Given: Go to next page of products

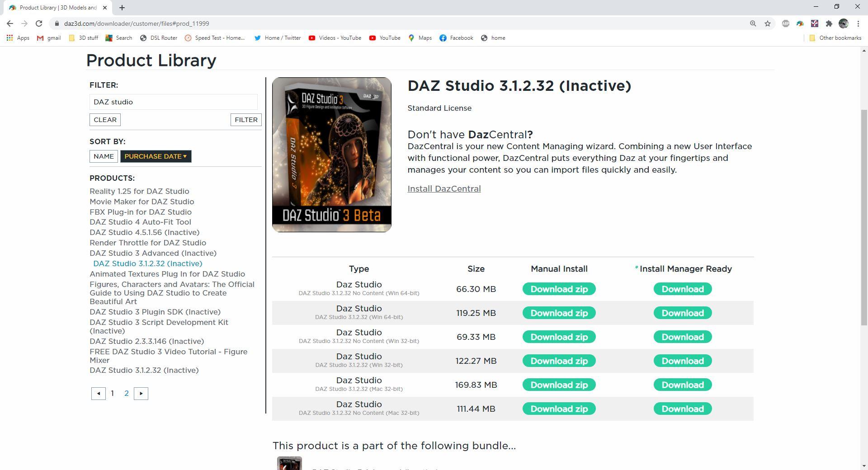Looking at the screenshot, I should click(141, 394).
